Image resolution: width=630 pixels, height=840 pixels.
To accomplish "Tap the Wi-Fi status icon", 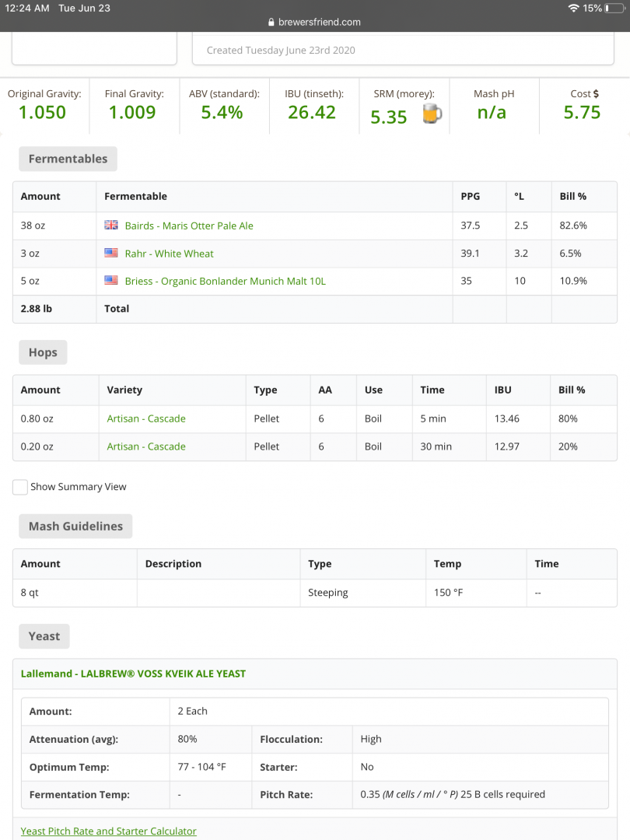I will [573, 8].
